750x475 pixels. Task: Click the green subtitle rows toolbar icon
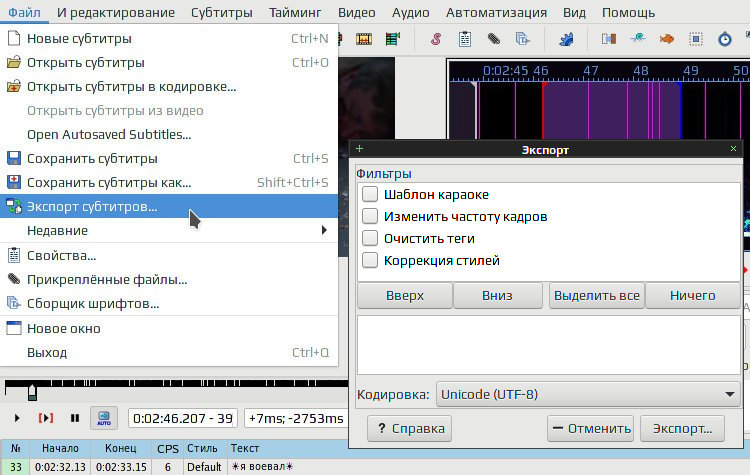tap(393, 39)
